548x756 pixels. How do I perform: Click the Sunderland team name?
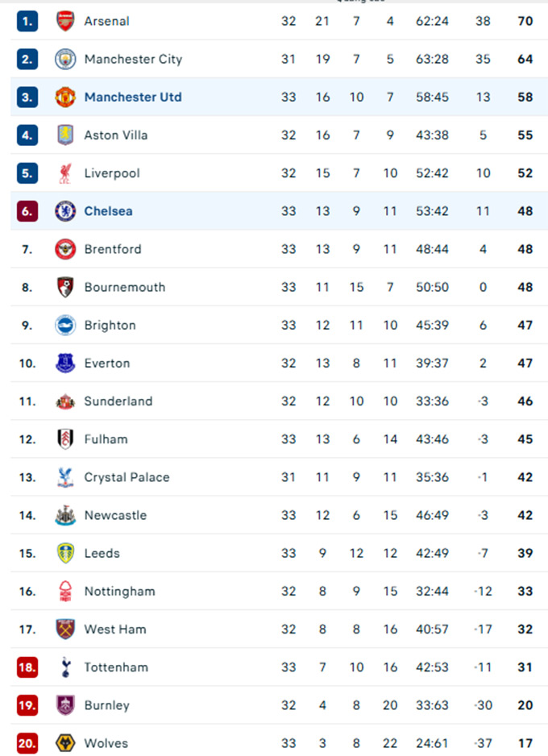[x=118, y=401]
